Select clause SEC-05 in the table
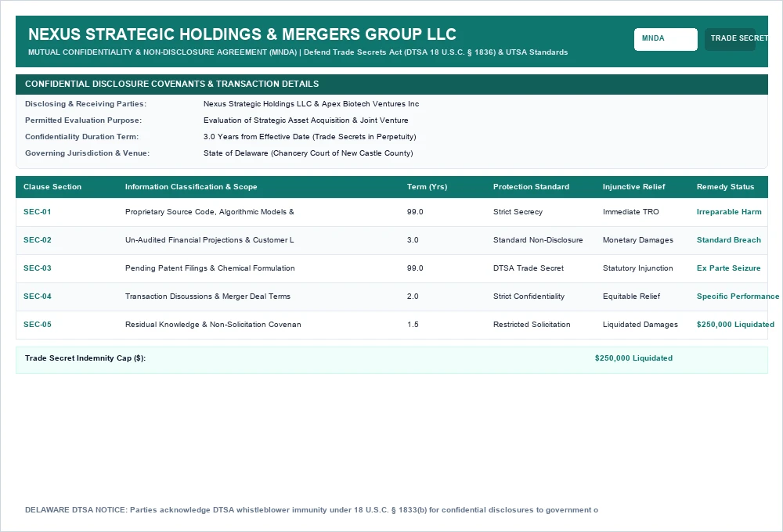The image size is (783, 532). click(38, 325)
